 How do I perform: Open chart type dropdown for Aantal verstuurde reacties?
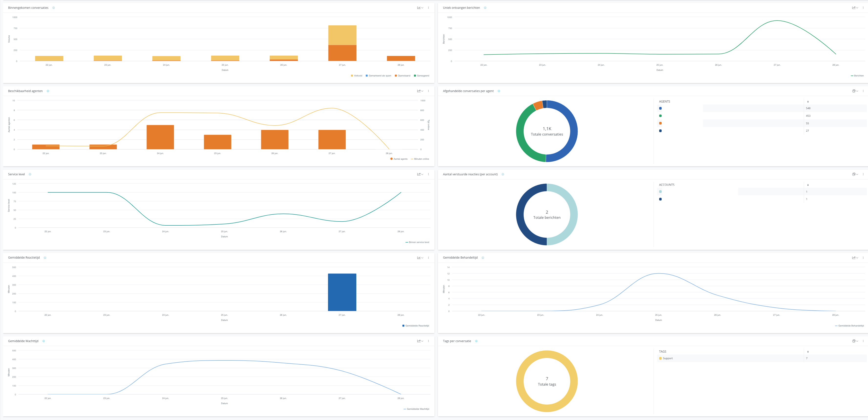(855, 174)
